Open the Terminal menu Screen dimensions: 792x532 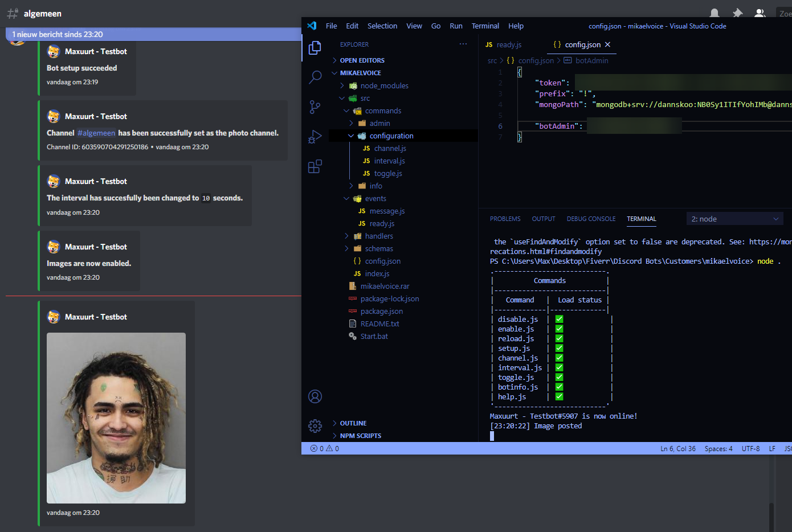(x=485, y=26)
